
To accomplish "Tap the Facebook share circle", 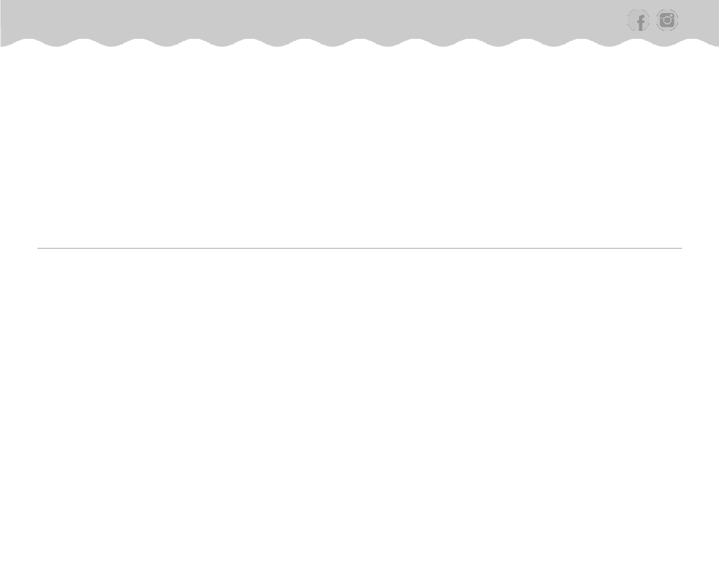I will click(638, 20).
